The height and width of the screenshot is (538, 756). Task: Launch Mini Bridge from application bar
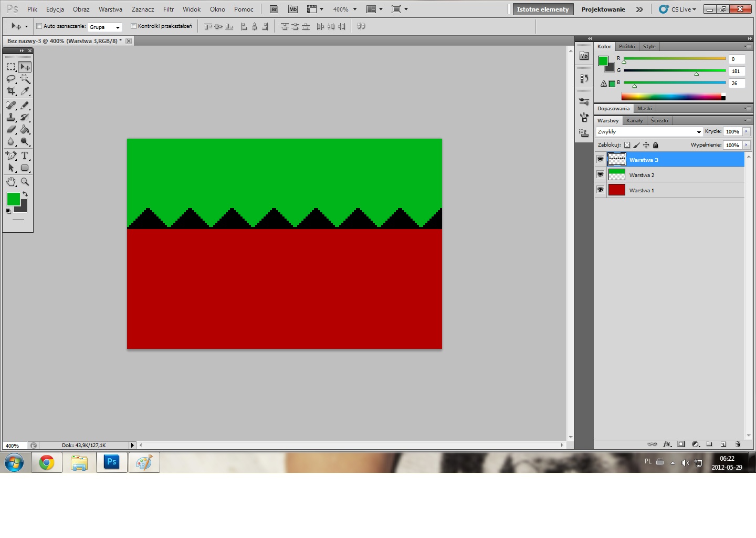(293, 9)
